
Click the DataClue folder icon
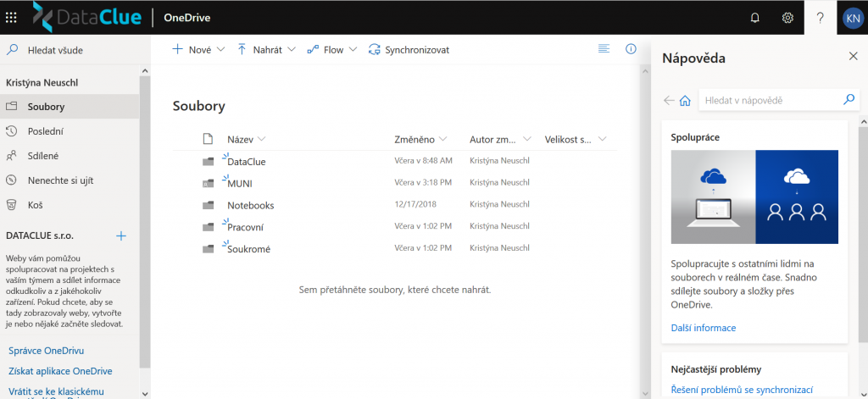208,162
